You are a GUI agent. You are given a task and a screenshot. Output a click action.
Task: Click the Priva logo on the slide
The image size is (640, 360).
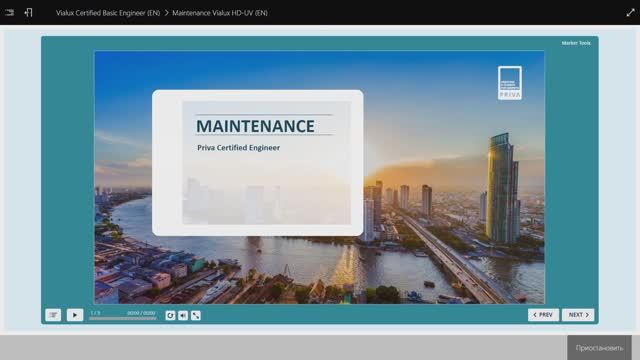pos(510,83)
